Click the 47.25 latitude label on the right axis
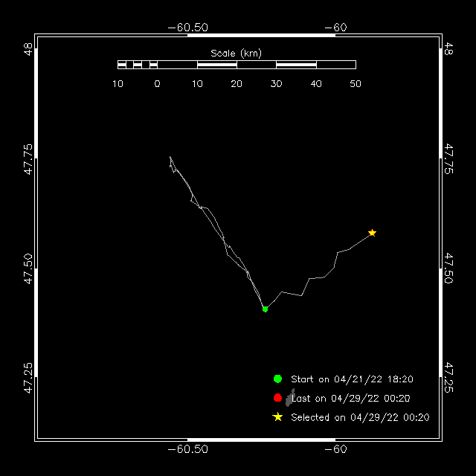 click(x=448, y=378)
